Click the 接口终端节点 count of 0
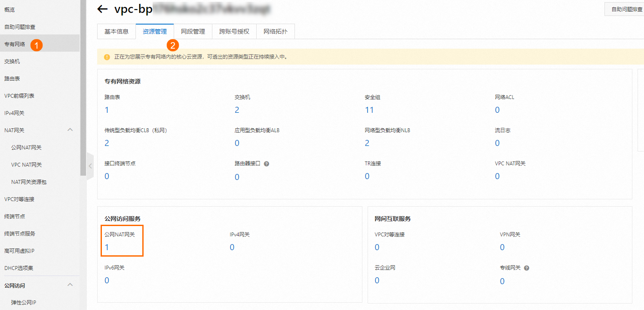Screen dimensions: 644x310 107,176
